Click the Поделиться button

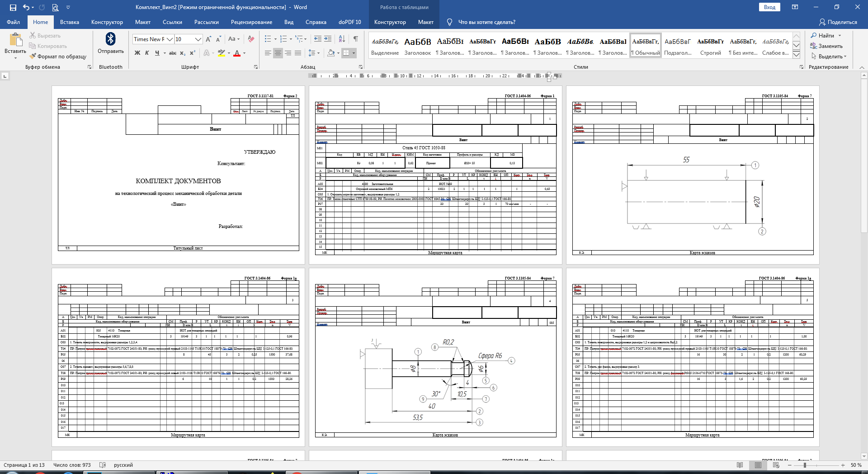tap(838, 22)
